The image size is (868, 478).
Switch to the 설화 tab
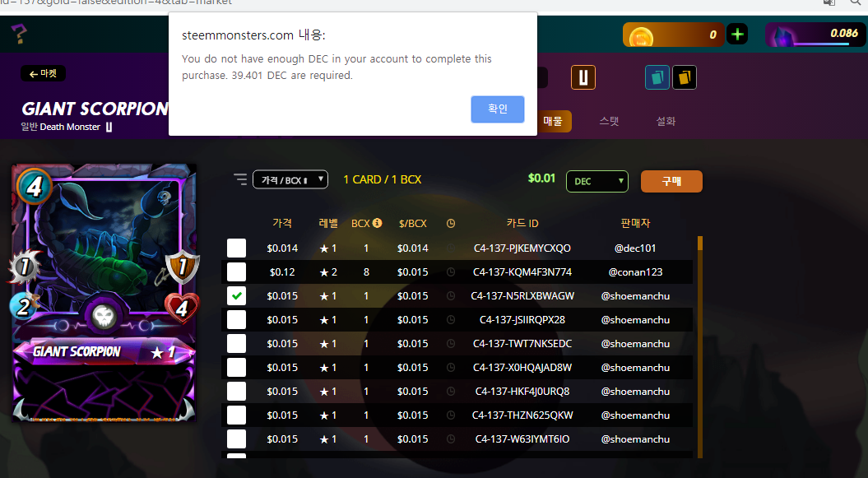click(666, 121)
